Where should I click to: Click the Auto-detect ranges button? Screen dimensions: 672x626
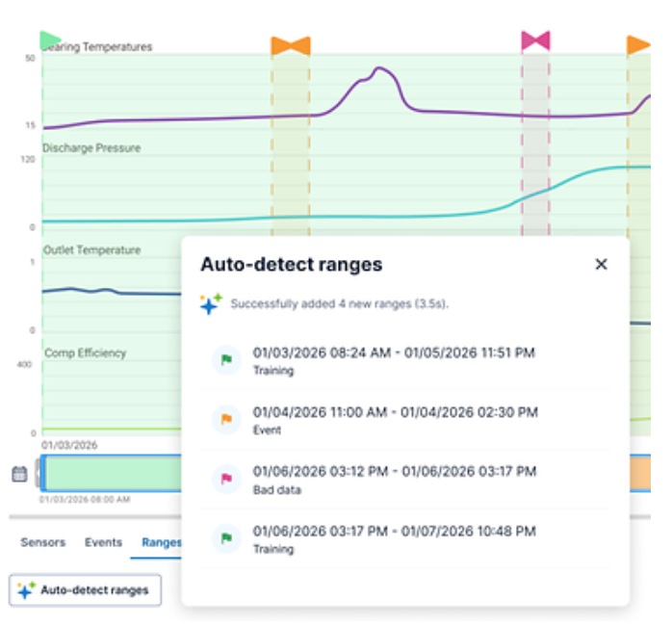point(86,589)
